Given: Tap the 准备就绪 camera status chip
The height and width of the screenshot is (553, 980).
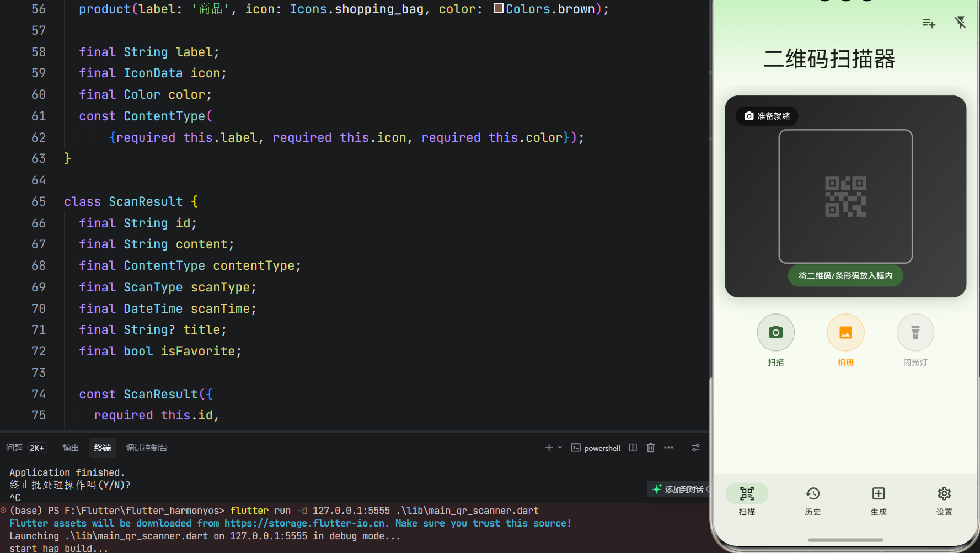Looking at the screenshot, I should (767, 116).
